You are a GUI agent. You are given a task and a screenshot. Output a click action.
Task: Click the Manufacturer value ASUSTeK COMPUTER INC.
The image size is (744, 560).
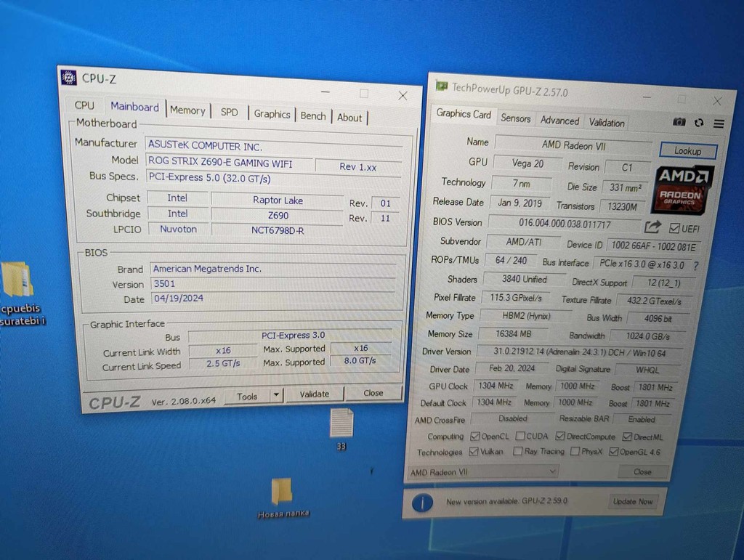coord(274,145)
